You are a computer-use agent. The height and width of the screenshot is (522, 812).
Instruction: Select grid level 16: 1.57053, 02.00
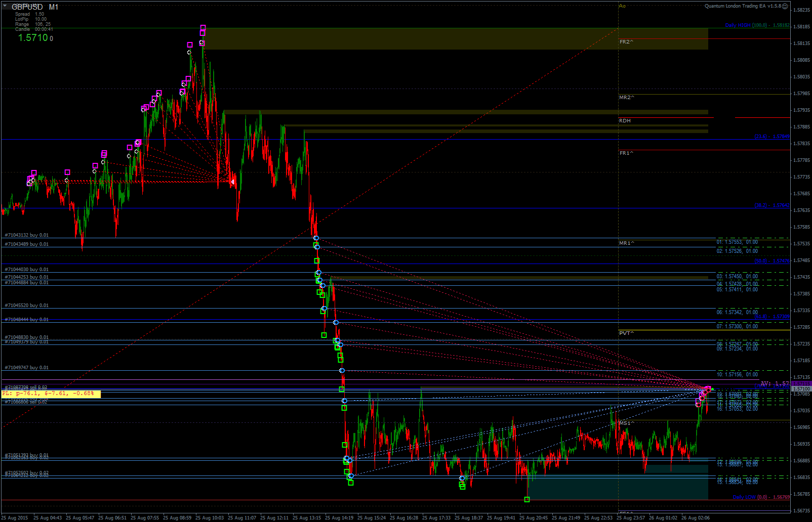click(737, 409)
